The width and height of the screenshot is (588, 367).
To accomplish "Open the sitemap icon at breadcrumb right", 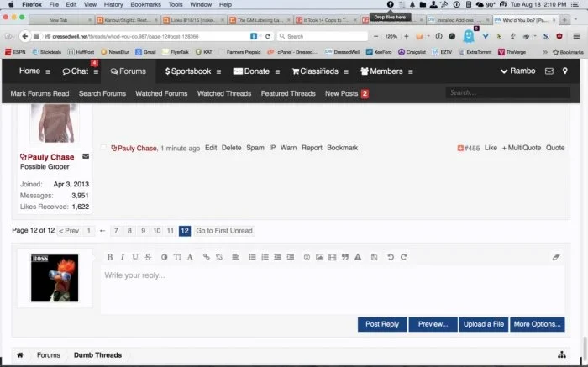I will (562, 354).
